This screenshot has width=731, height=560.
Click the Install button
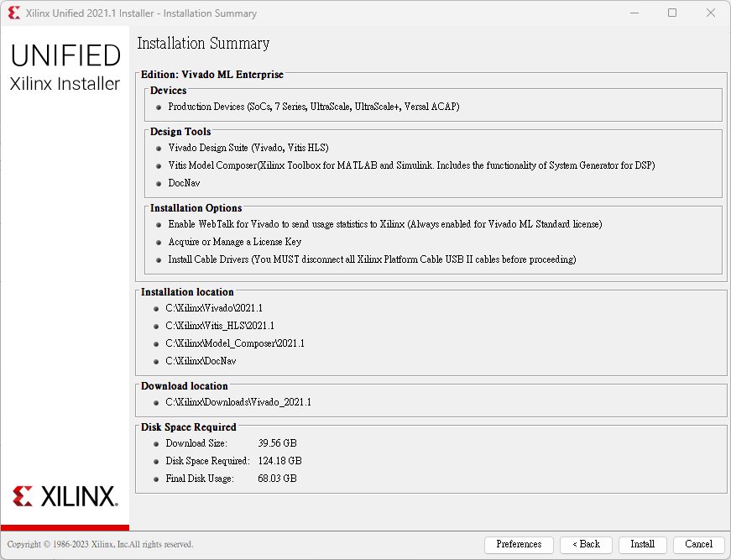point(642,544)
